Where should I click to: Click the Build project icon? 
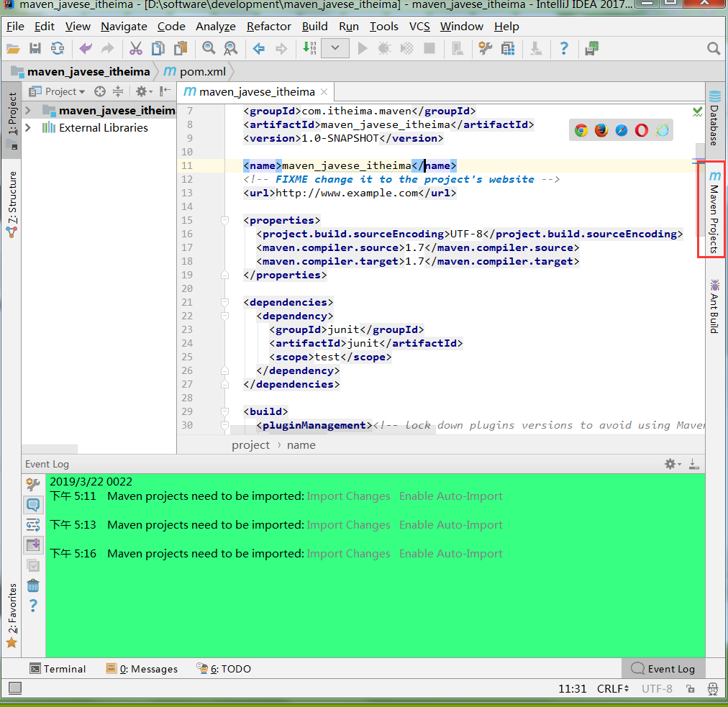click(x=309, y=48)
